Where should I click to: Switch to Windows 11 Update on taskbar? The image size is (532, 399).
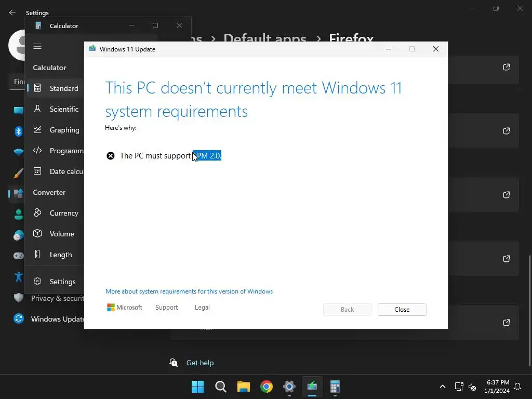[x=312, y=387]
